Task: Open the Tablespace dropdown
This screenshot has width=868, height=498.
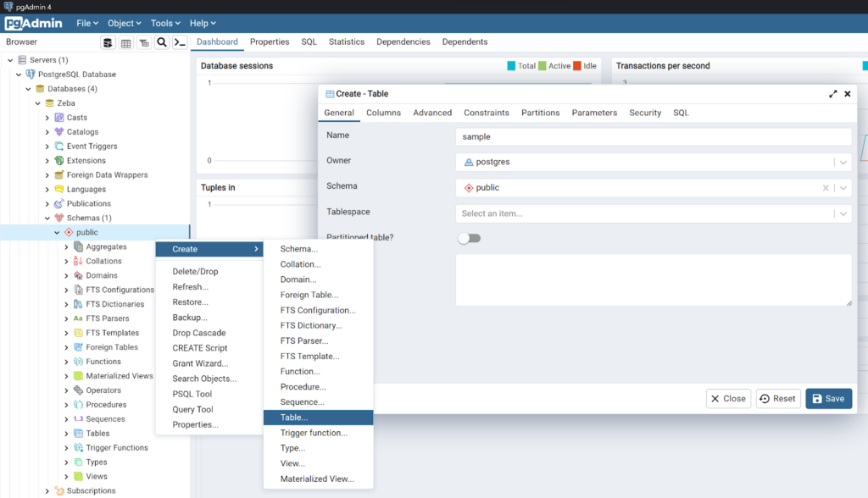Action: pos(843,214)
